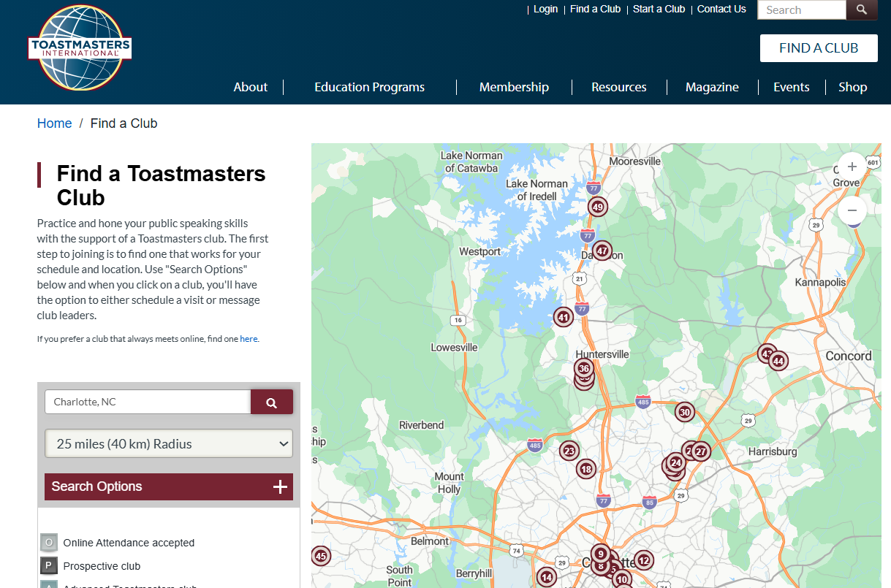Click the Online Attendance accepted legend icon
Screen dimensions: 891x588
49,543
